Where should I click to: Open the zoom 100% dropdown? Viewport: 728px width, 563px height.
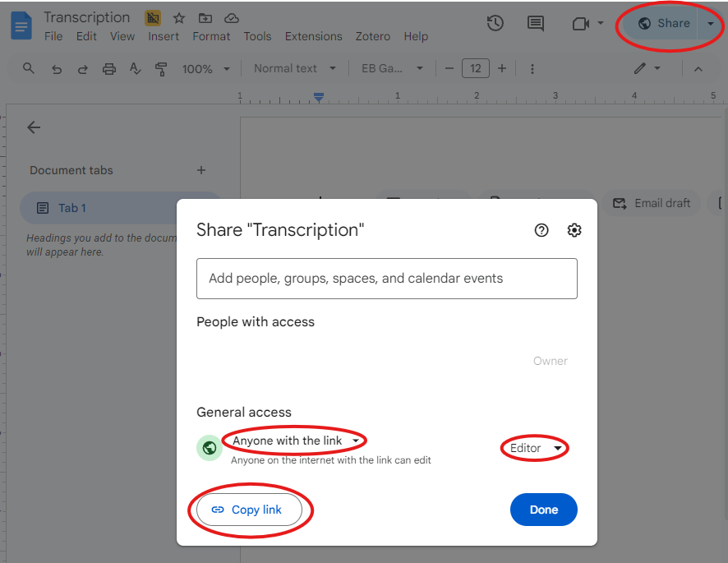click(204, 69)
